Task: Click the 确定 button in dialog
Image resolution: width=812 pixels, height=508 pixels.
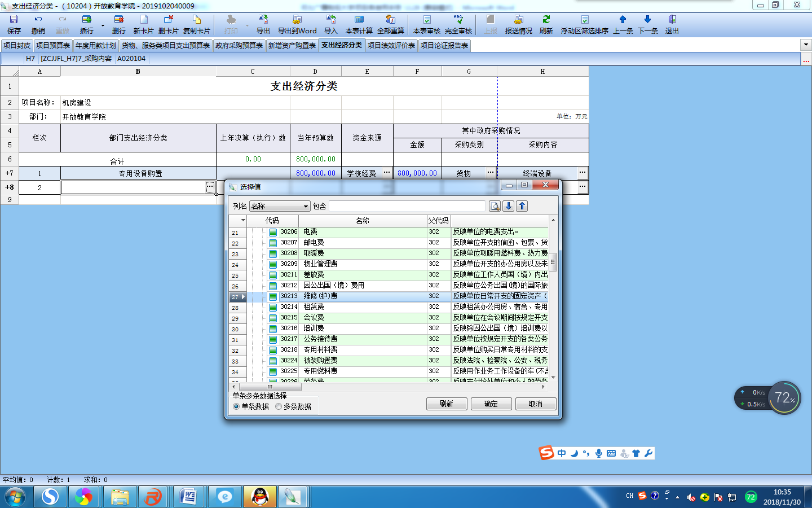Action: click(x=491, y=404)
